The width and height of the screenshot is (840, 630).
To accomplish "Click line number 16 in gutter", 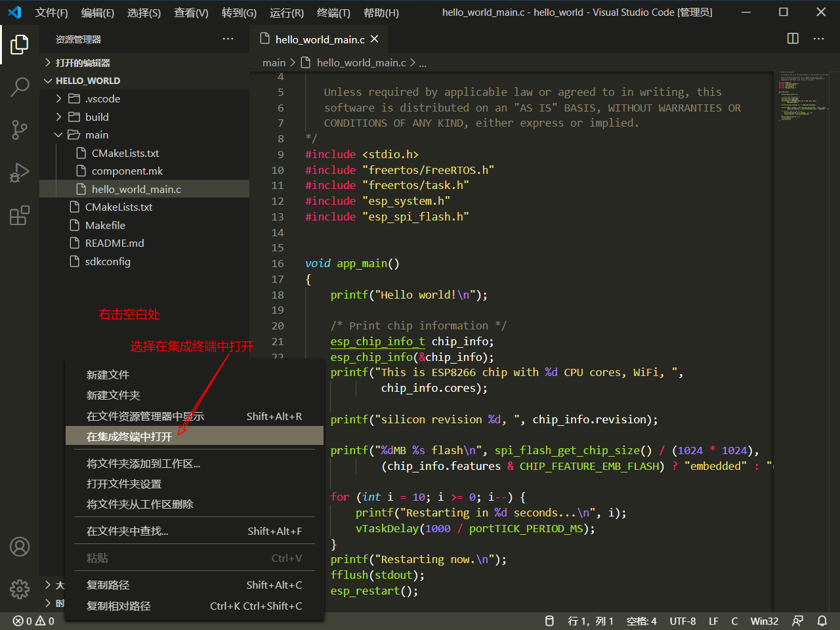I will [x=278, y=264].
